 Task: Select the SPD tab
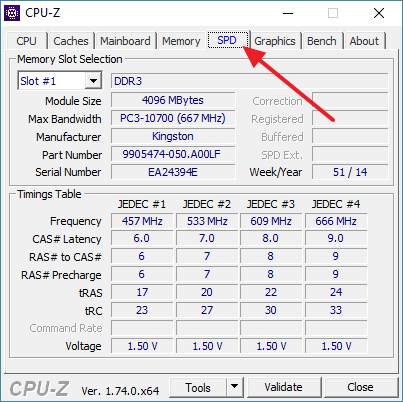[x=228, y=40]
